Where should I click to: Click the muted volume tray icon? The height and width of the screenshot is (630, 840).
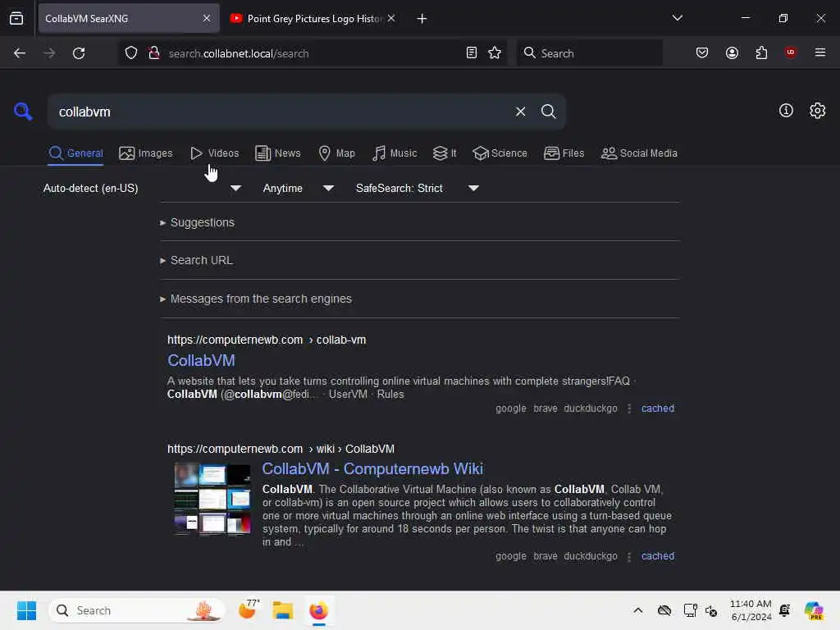[x=711, y=610]
